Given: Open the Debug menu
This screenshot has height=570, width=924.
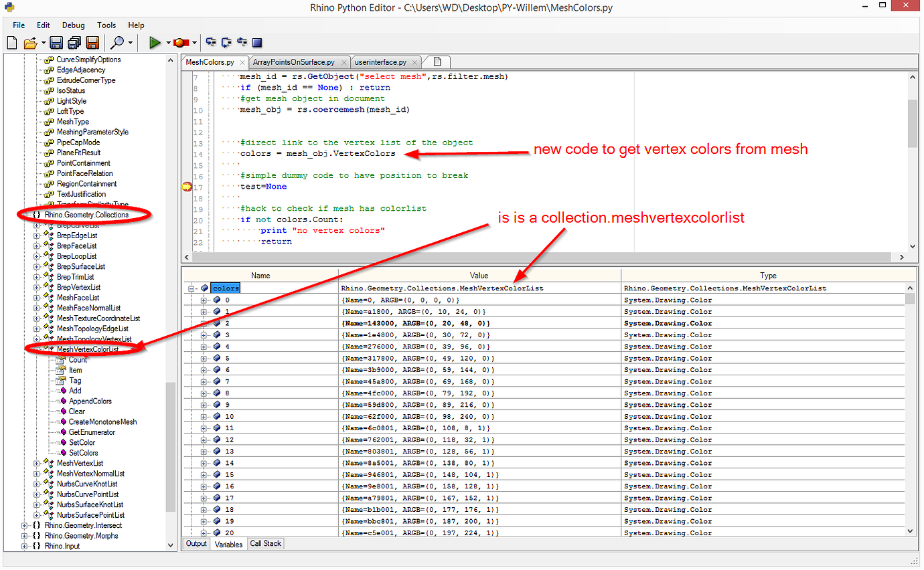Looking at the screenshot, I should (73, 25).
